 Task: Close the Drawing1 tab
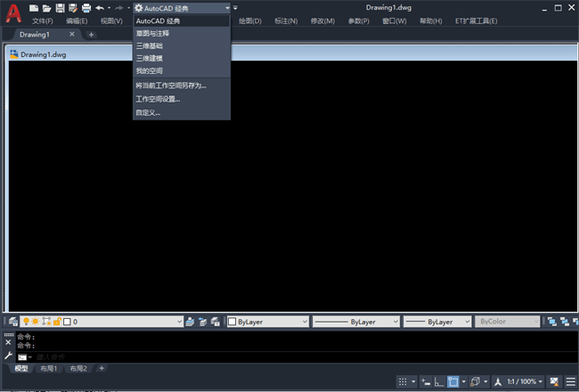point(72,34)
